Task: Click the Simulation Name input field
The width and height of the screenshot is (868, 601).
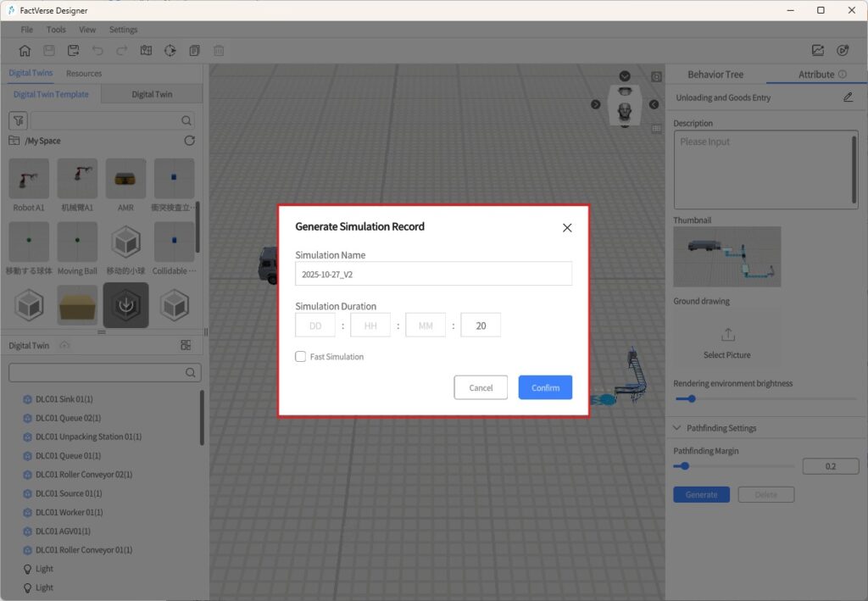Action: (x=433, y=274)
